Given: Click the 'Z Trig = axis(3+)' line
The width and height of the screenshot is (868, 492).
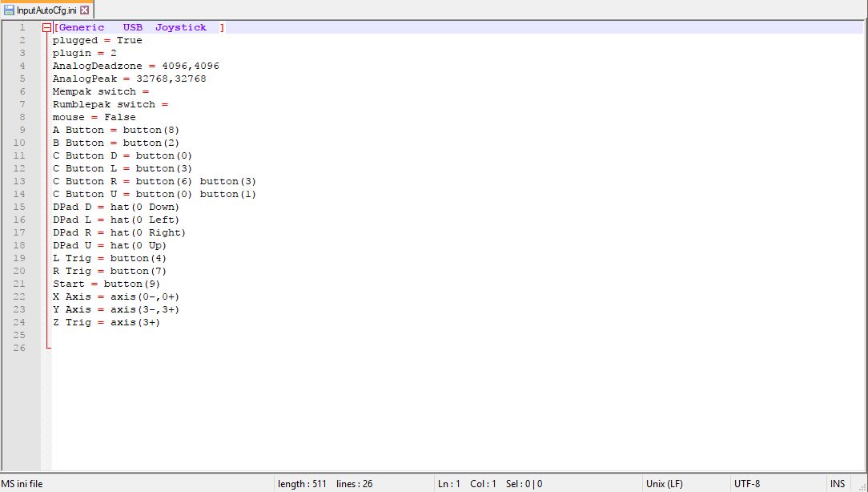Looking at the screenshot, I should 106,322.
